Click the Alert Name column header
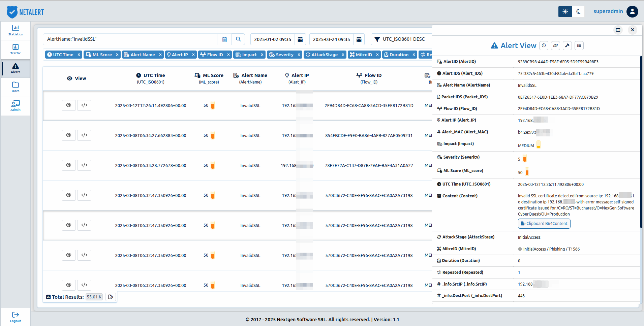 250,78
